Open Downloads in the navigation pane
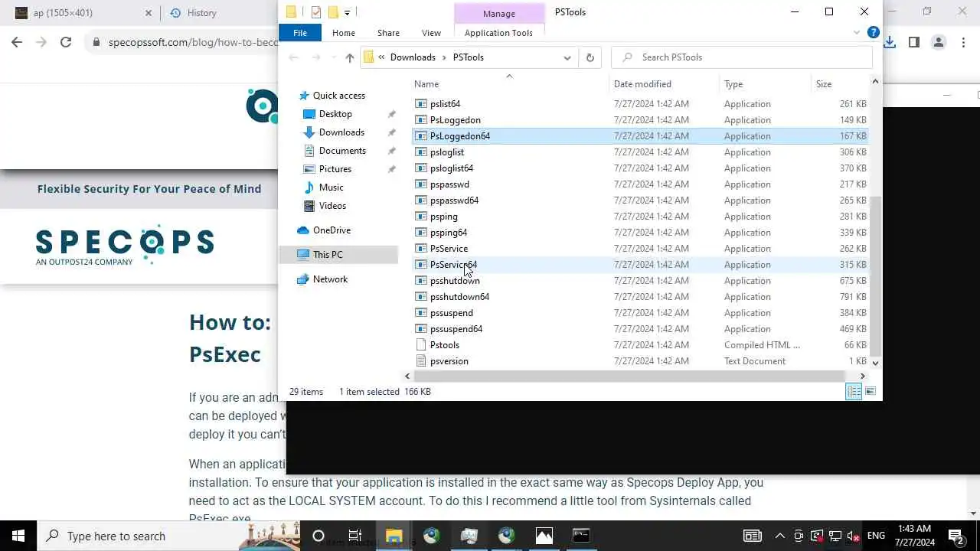This screenshot has width=980, height=551. (x=341, y=132)
